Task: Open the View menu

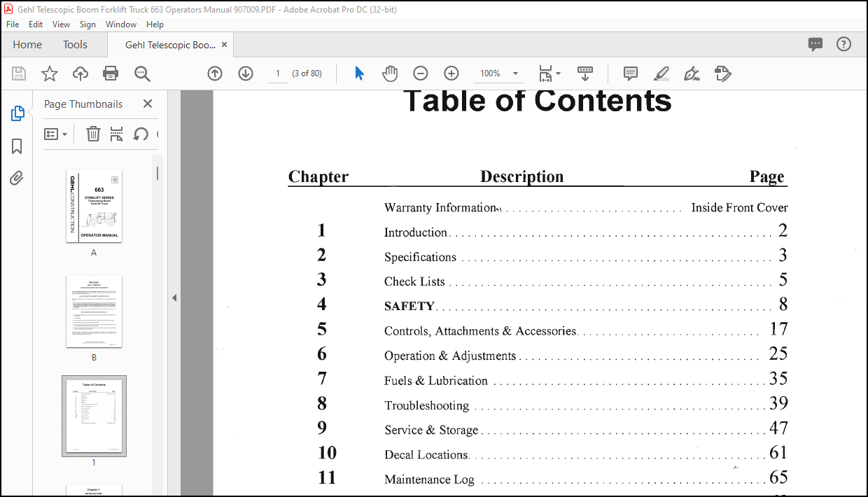Action: pos(62,24)
